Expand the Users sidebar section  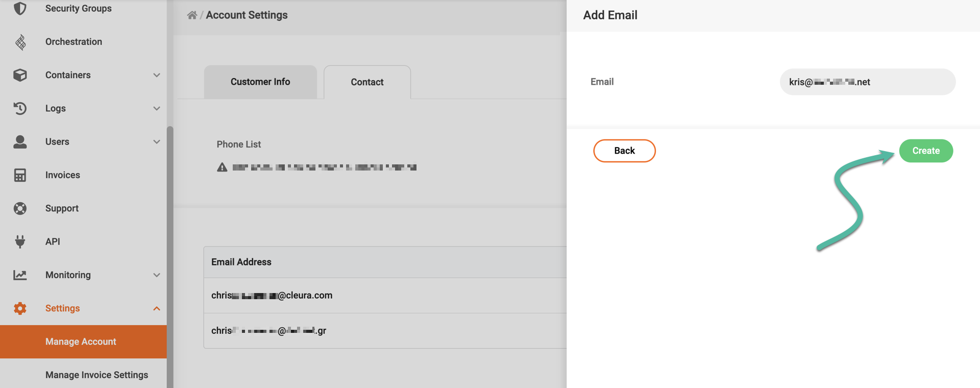pos(156,141)
